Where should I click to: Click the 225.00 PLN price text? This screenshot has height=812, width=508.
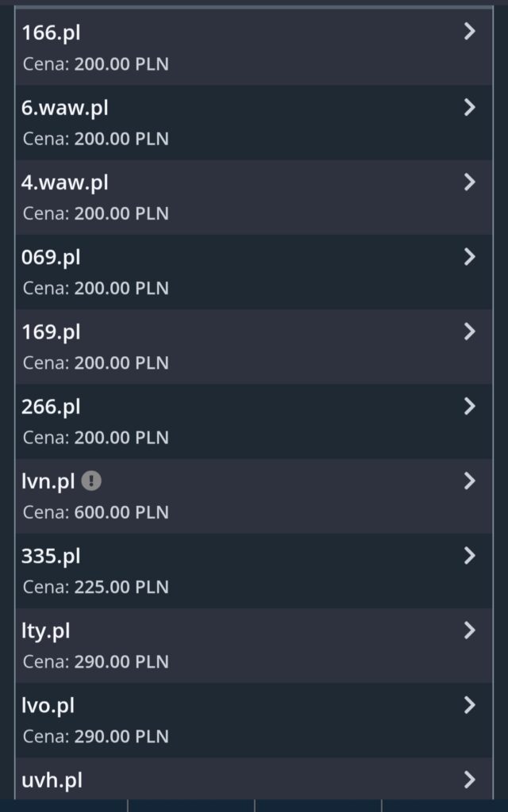[121, 587]
